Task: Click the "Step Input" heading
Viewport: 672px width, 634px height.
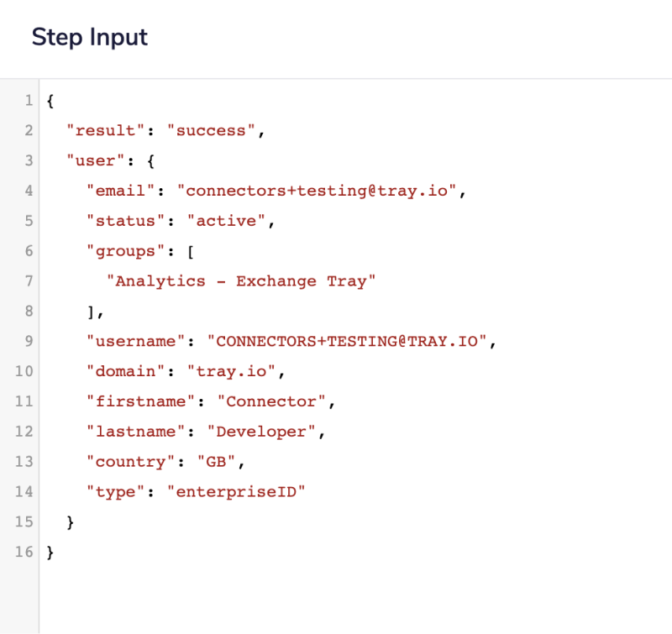Action: pos(89,38)
